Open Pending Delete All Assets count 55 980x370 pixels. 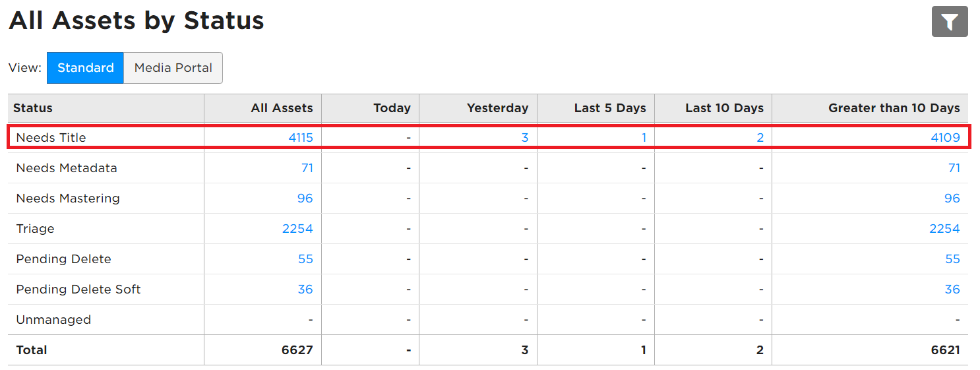(305, 259)
